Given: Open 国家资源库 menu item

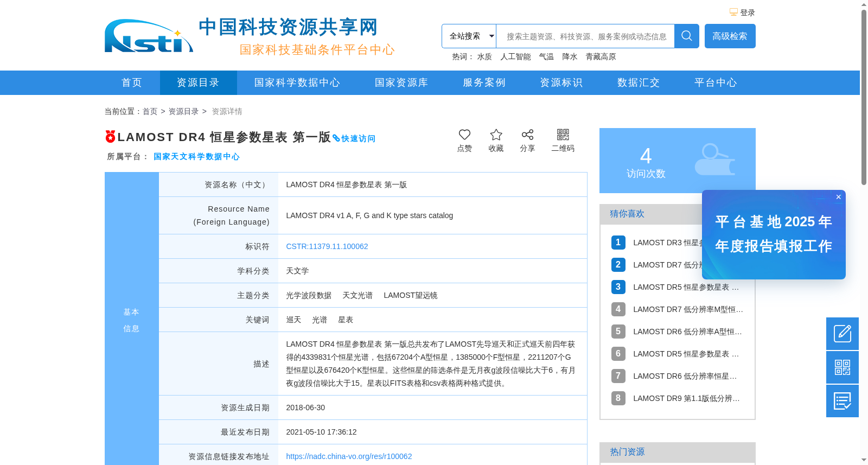Looking at the screenshot, I should coord(401,82).
